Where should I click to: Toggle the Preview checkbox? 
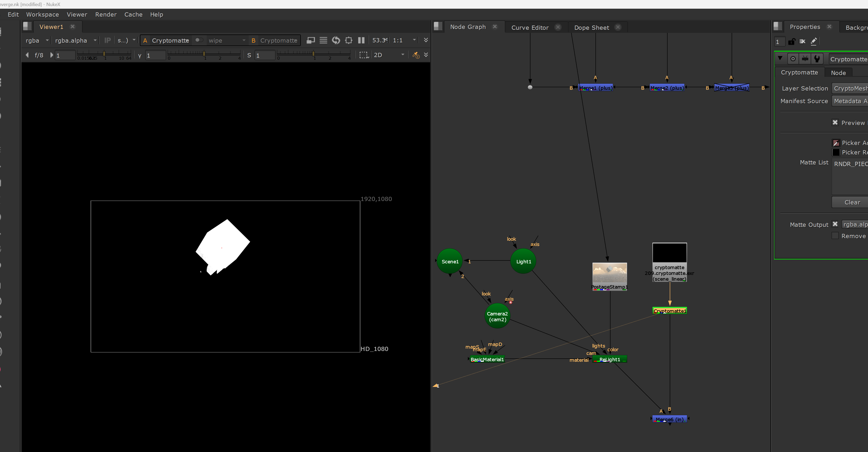(x=835, y=123)
